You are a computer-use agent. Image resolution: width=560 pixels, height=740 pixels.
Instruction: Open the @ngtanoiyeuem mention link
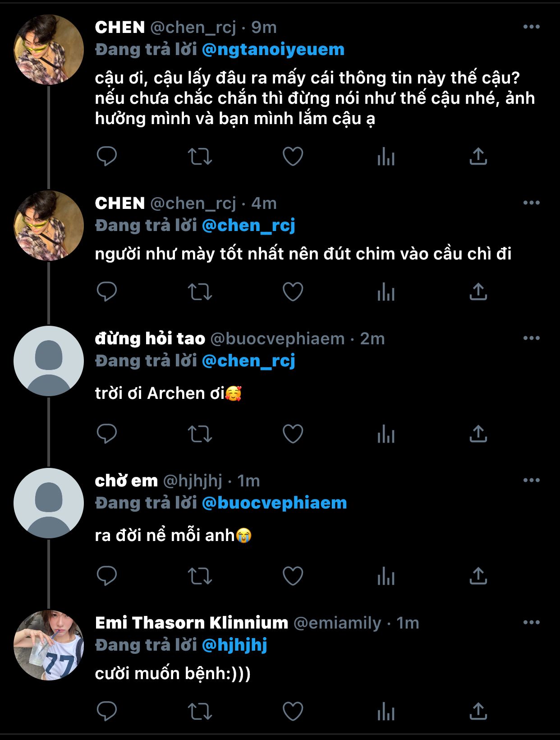point(273,49)
